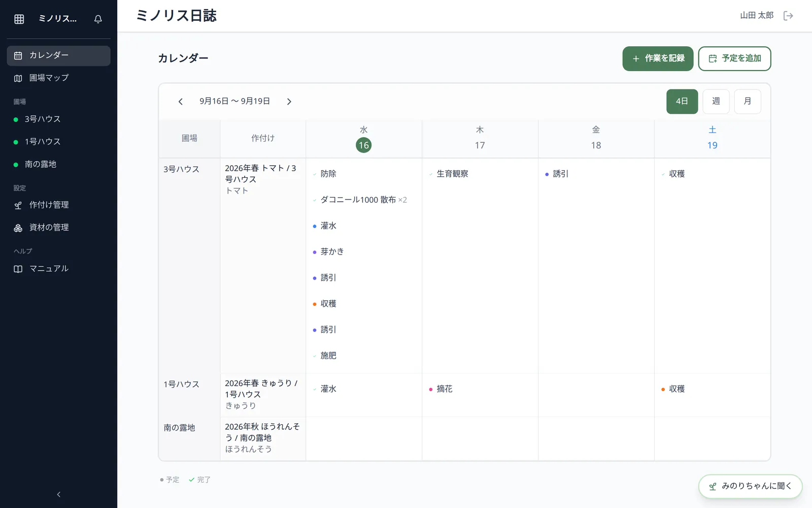
Task: Click the 山田 太郎 user name
Action: point(757,16)
